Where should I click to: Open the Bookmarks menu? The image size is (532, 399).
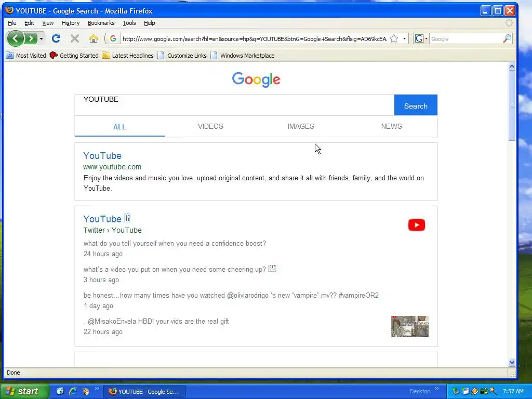tap(101, 23)
